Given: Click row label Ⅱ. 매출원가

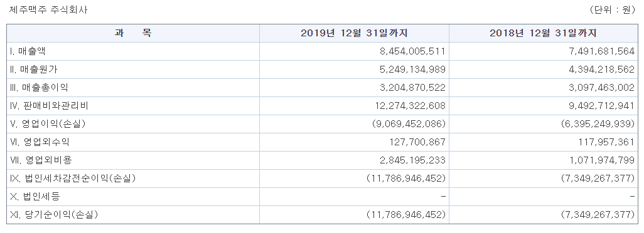Looking at the screenshot, I should click(x=33, y=70).
